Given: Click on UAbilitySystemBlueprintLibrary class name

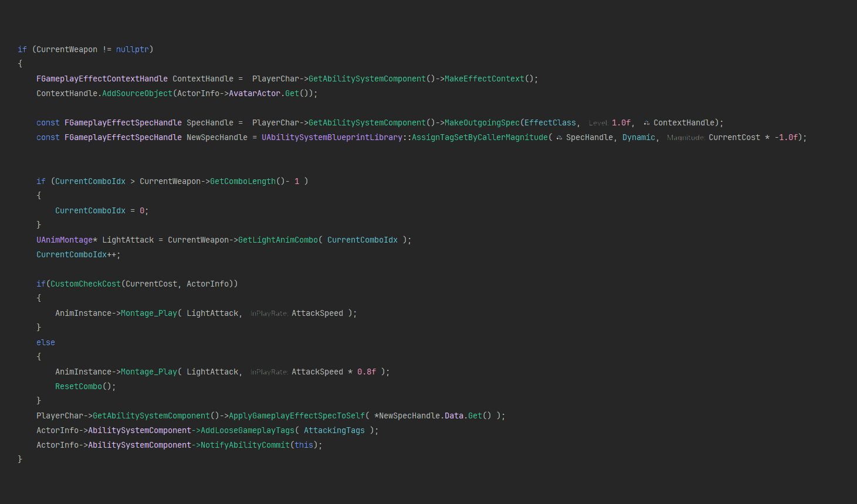Looking at the screenshot, I should [331, 137].
